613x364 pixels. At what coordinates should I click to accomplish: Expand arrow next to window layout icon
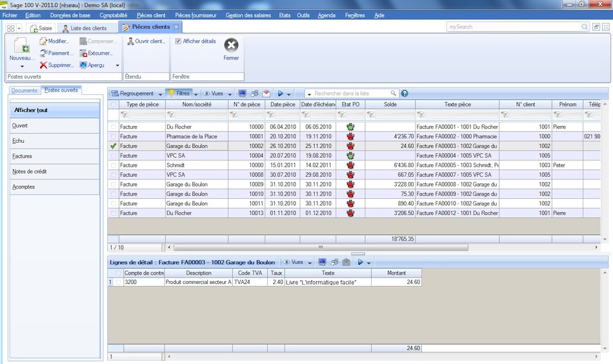[x=19, y=28]
